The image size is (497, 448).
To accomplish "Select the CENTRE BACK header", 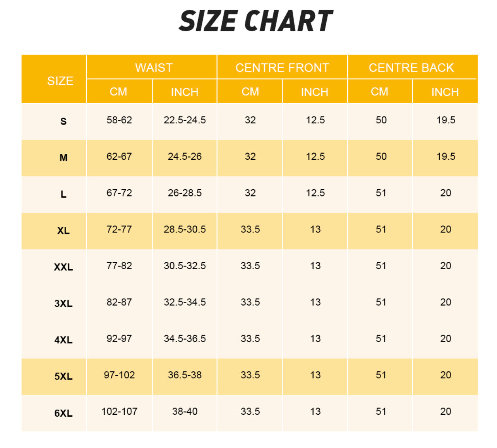I will [x=411, y=68].
